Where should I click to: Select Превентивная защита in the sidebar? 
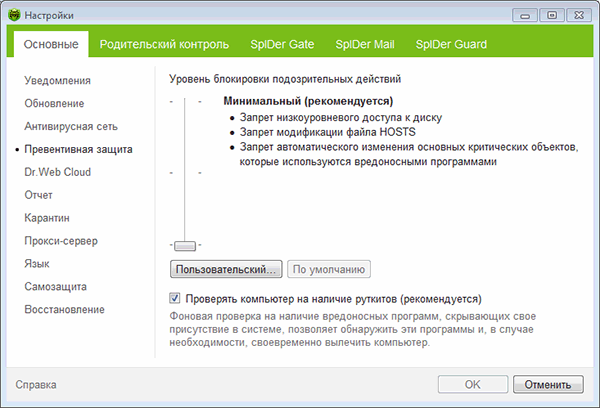coord(78,149)
